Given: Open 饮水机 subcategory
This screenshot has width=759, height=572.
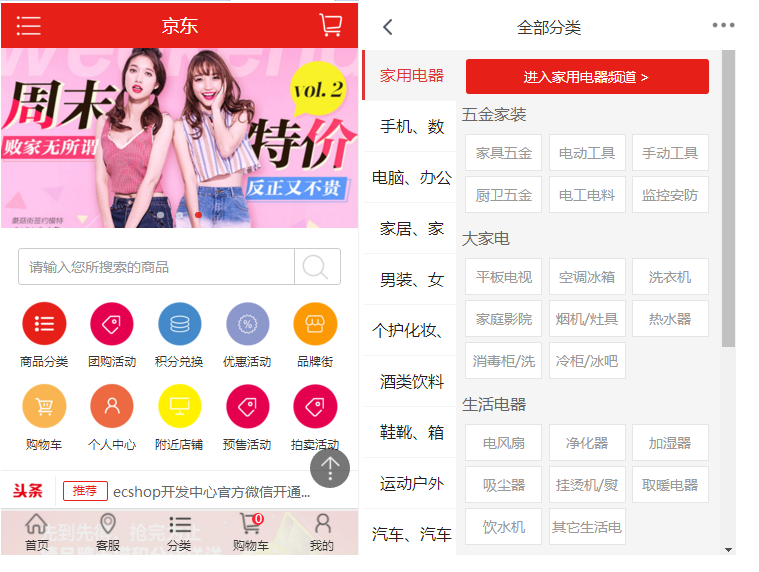Looking at the screenshot, I should (x=503, y=527).
